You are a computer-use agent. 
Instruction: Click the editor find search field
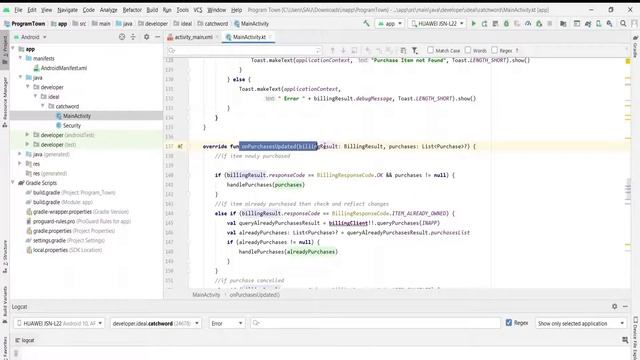244,51
